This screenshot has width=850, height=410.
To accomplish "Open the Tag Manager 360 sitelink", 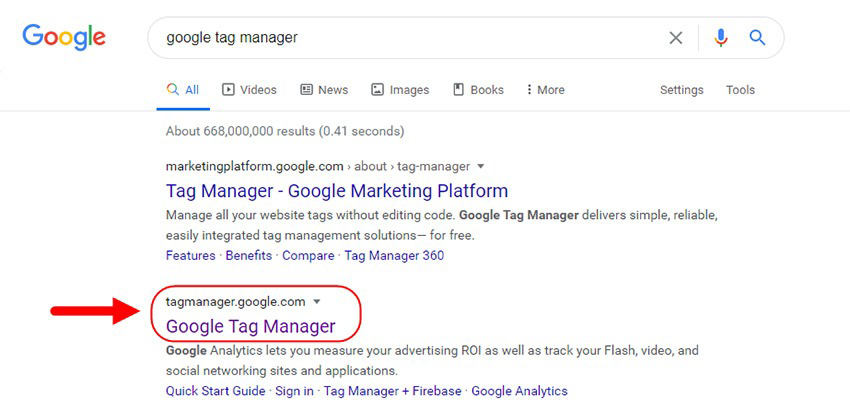I will point(394,255).
